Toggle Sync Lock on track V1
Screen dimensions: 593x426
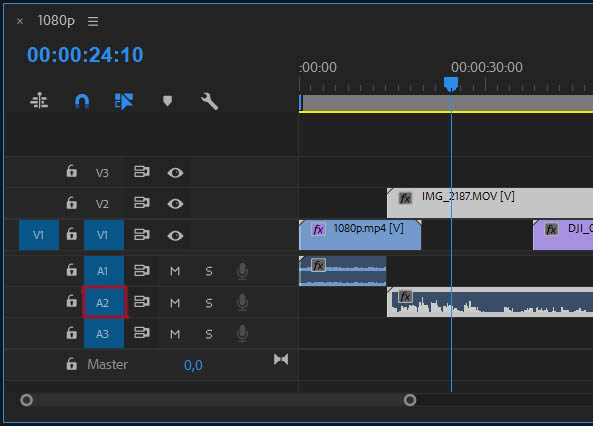(x=141, y=235)
